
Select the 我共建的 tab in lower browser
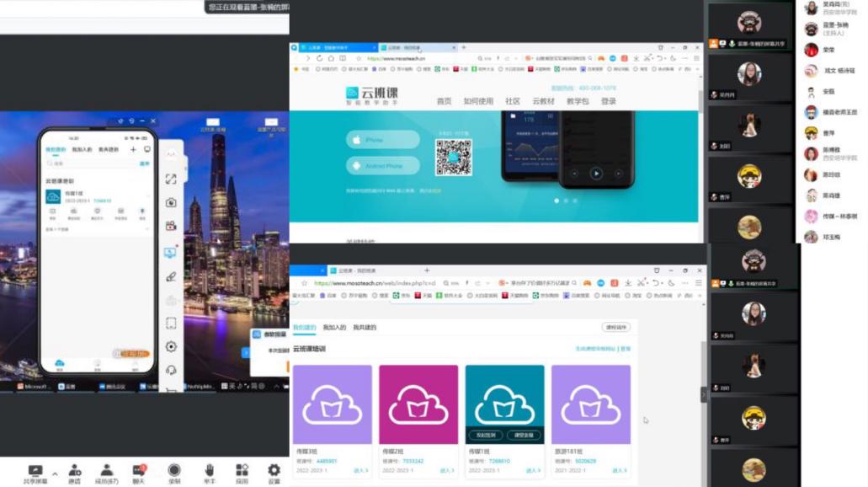(x=365, y=327)
